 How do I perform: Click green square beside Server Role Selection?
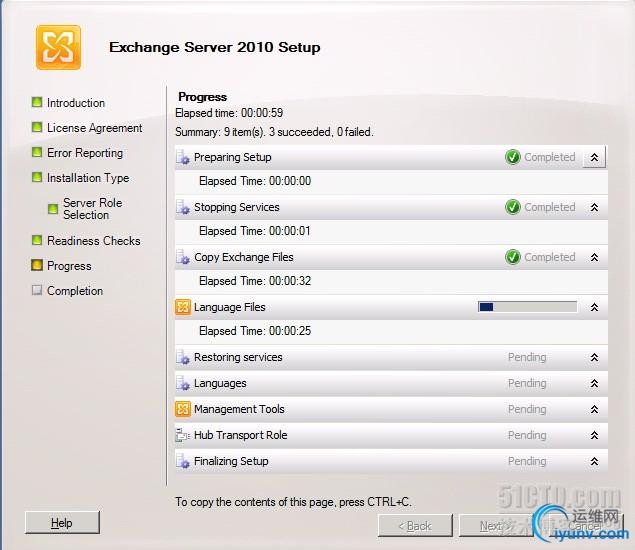[53, 209]
